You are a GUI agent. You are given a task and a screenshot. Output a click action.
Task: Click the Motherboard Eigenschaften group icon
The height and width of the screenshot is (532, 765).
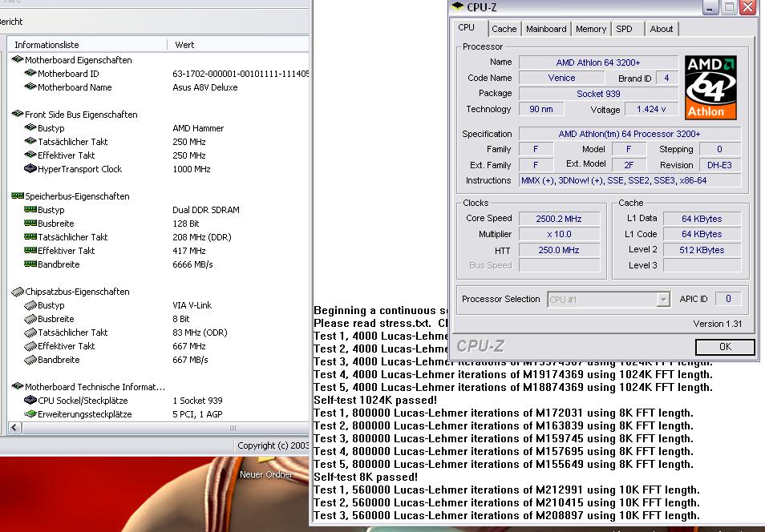click(18, 59)
